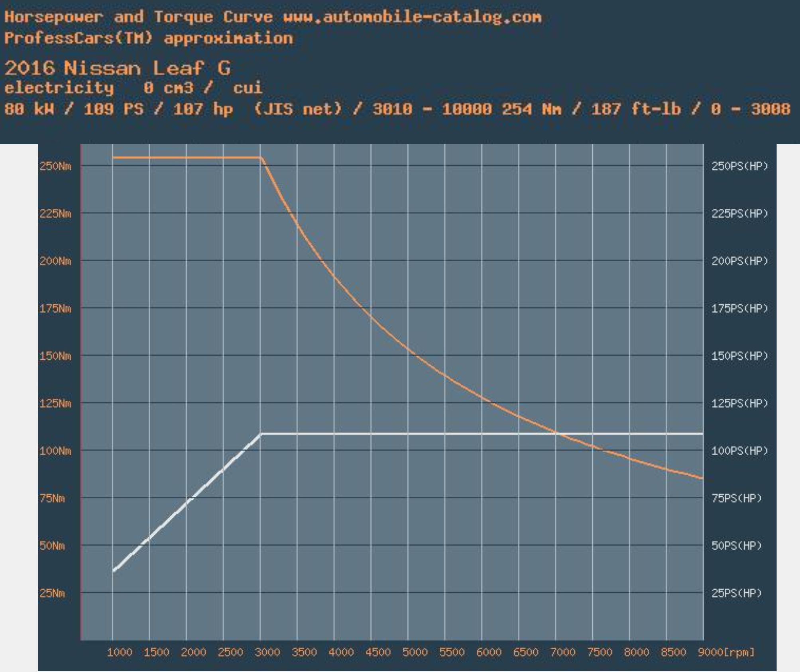Click the 250PS(HP) label on right axis
Viewport: 800px width, 672px height.
click(x=739, y=166)
